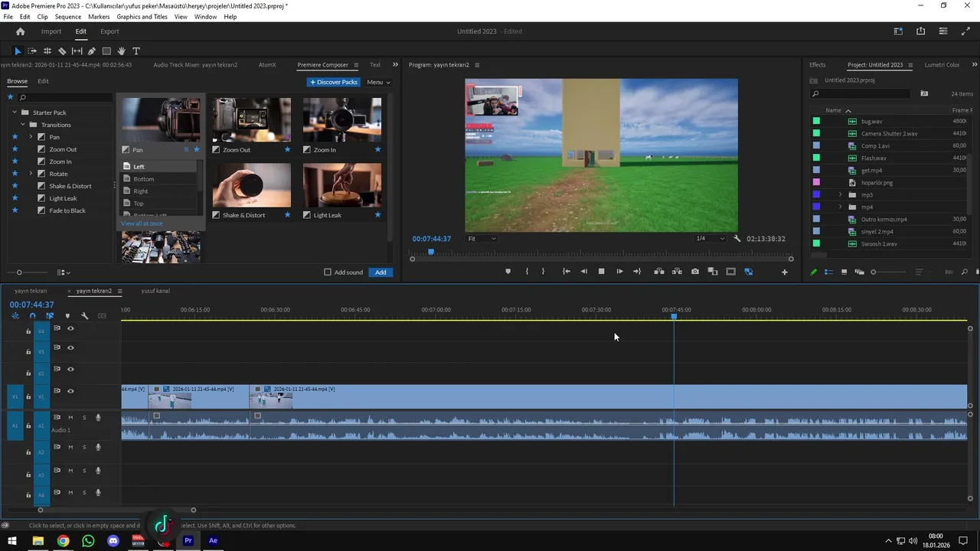Select the Type tool
This screenshot has height=551, width=980.
[136, 51]
